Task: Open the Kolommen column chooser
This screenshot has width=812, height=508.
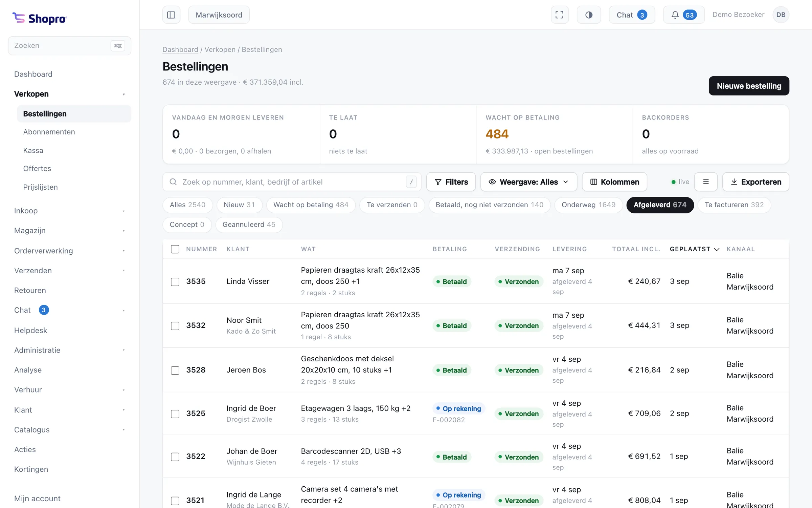Action: (614, 182)
